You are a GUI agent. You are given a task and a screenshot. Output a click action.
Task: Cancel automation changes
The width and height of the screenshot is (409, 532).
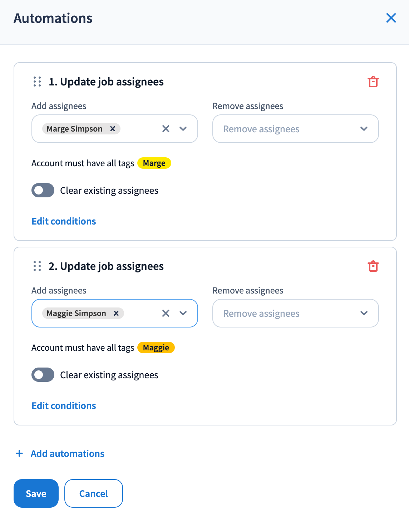(x=94, y=493)
